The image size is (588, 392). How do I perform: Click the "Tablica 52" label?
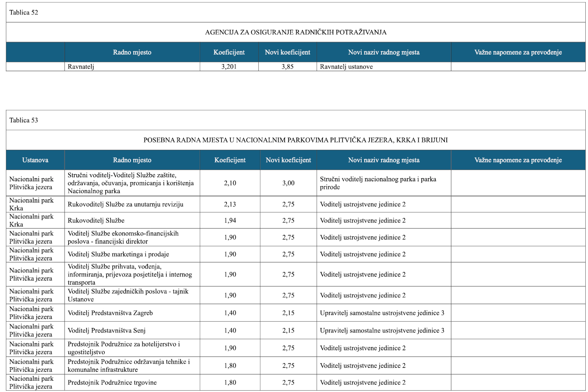click(23, 13)
